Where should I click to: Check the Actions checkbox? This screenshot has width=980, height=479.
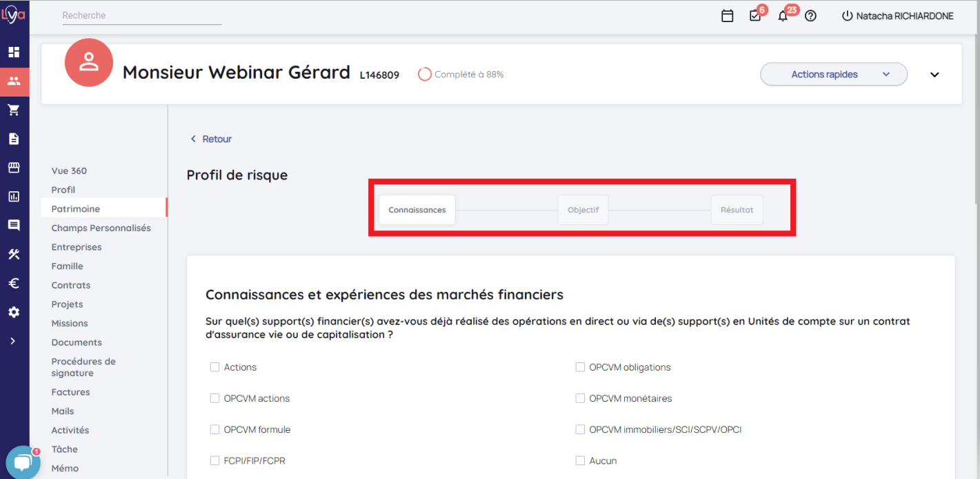[x=214, y=367]
